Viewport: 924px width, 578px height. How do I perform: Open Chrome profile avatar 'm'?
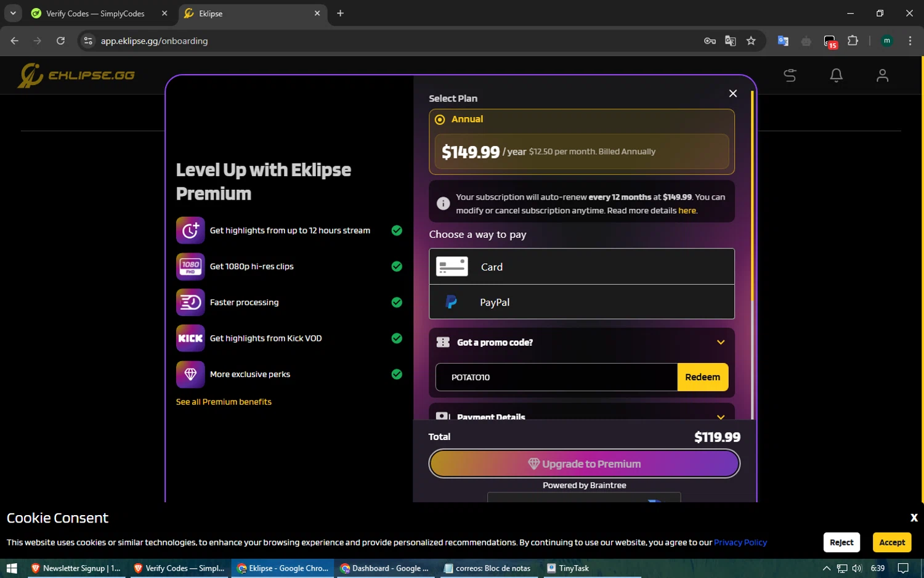click(x=886, y=41)
